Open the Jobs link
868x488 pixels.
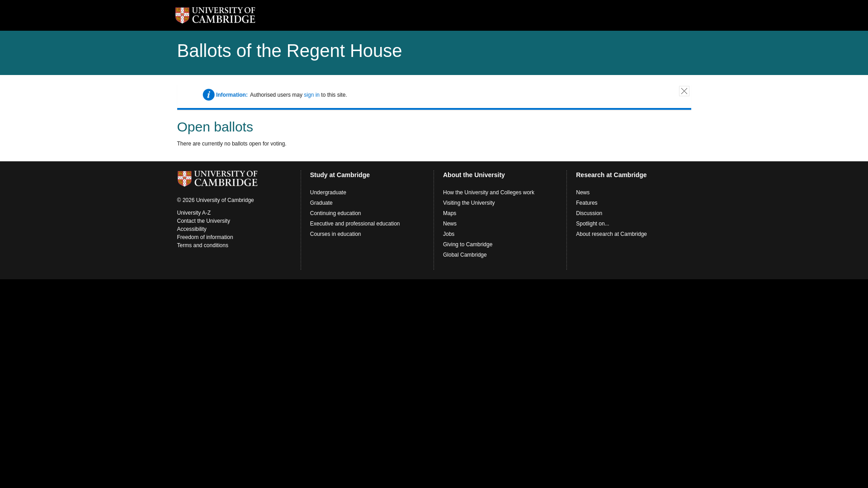click(x=449, y=234)
